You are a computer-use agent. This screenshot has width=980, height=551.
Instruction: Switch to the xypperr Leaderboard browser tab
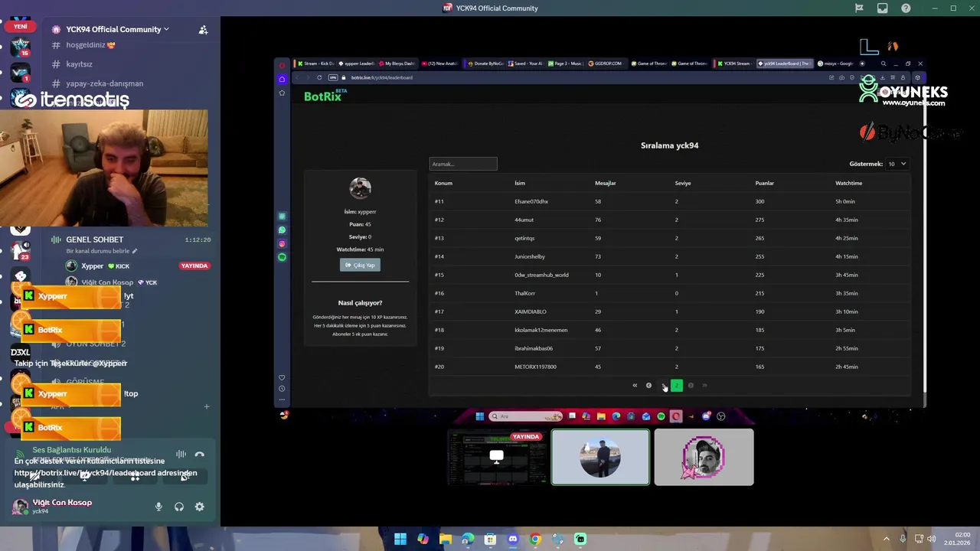click(x=357, y=64)
